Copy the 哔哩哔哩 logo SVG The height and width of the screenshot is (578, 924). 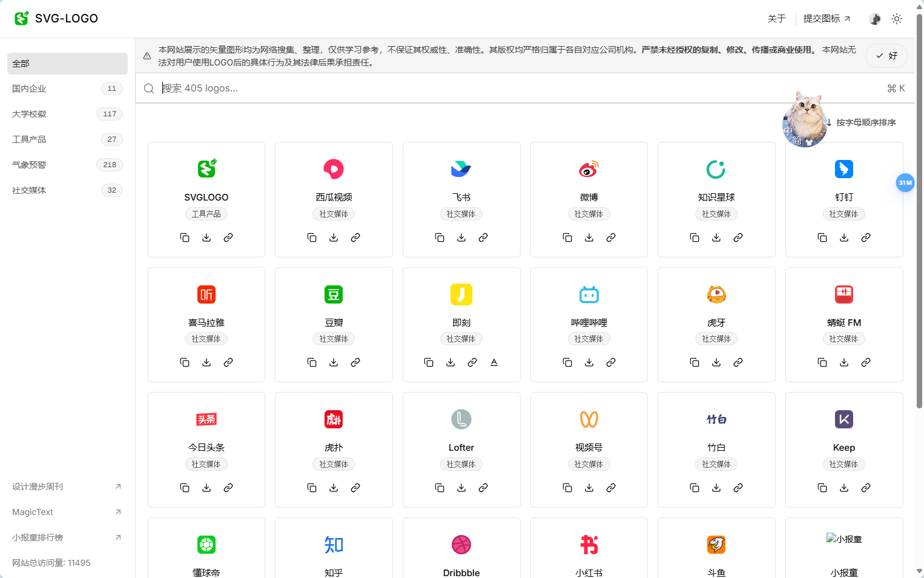567,362
